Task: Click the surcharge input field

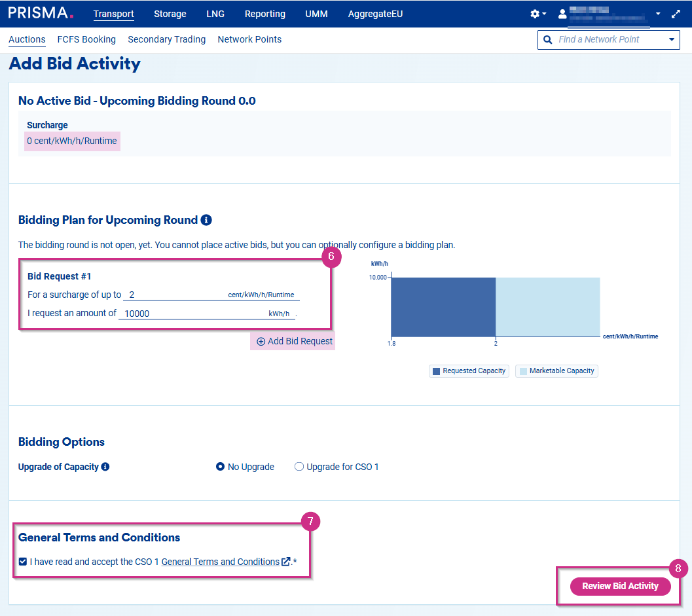Action: [x=177, y=295]
